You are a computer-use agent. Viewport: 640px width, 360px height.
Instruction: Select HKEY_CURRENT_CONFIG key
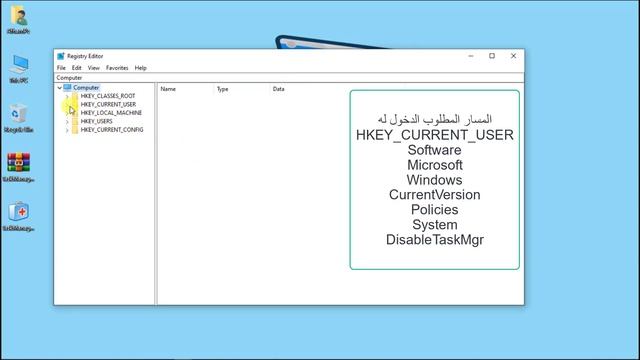112,130
